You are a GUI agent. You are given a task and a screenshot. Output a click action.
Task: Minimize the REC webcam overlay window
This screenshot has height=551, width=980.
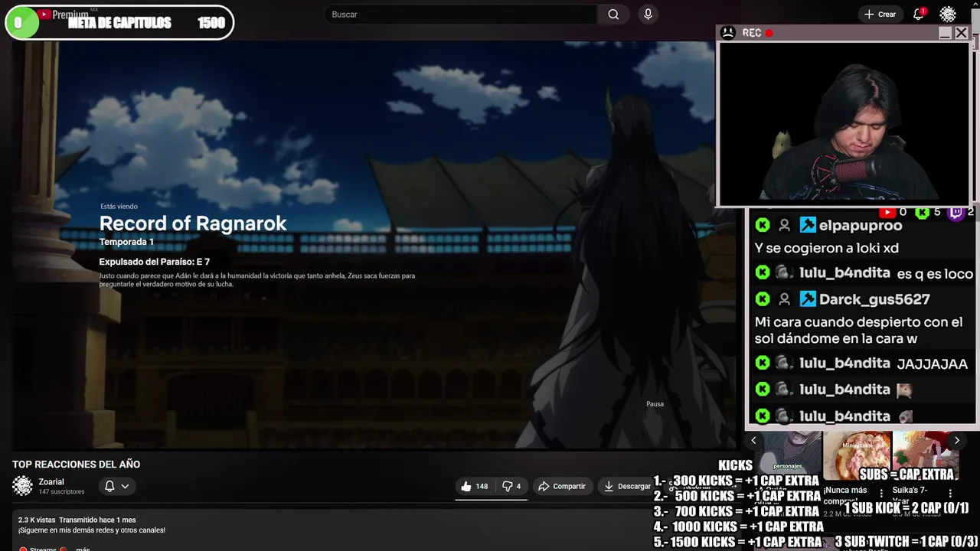coord(945,33)
